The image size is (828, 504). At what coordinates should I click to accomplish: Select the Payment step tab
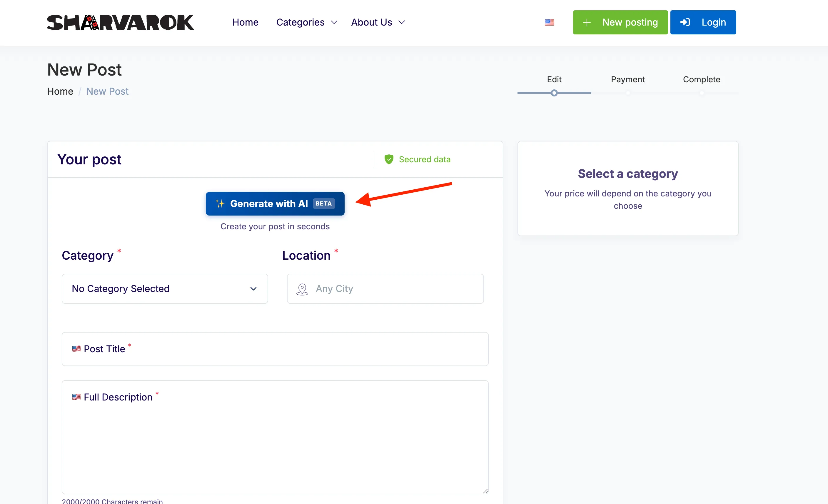pos(627,79)
